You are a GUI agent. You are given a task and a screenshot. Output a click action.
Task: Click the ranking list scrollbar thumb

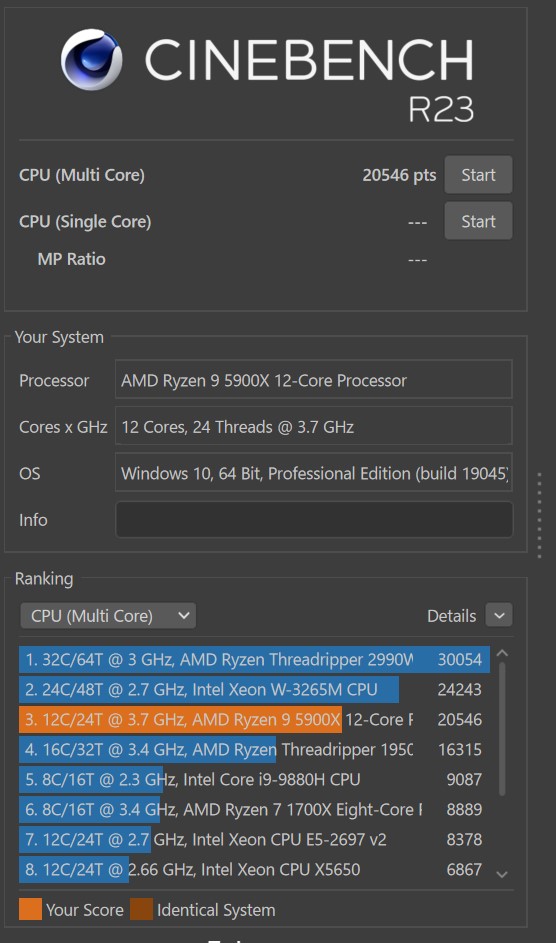click(x=503, y=729)
